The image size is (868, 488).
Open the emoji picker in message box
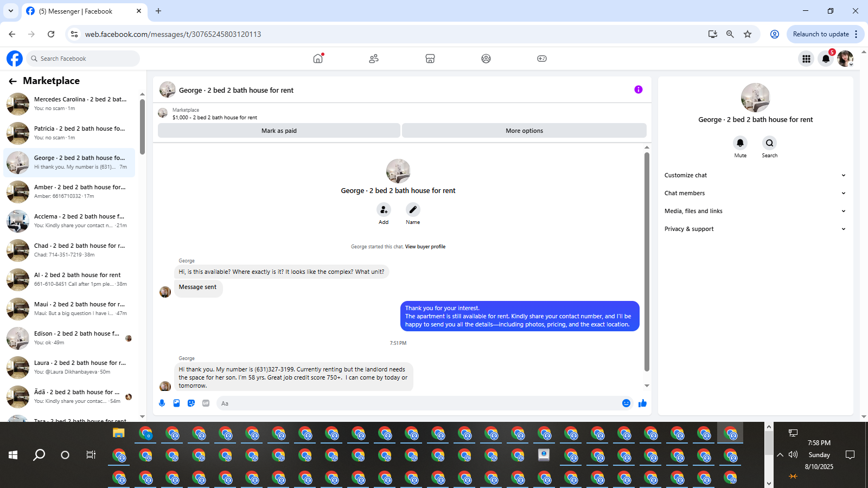[626, 403]
